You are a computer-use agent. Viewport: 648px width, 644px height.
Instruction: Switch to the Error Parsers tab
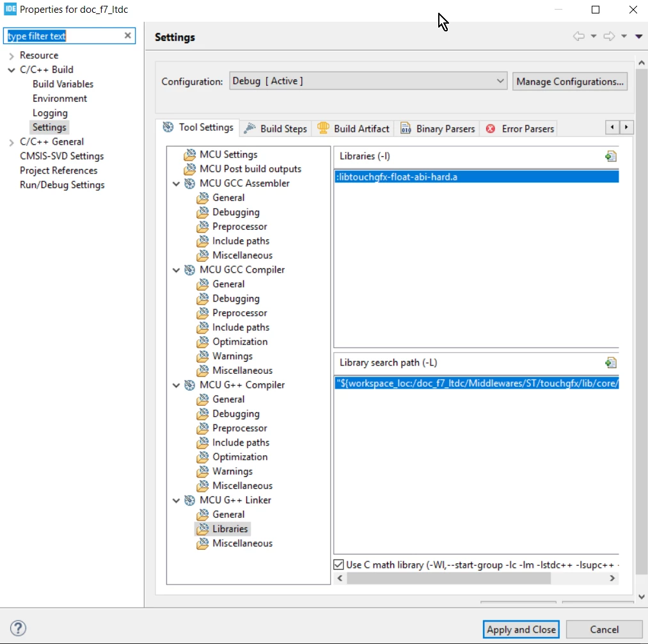coord(519,129)
